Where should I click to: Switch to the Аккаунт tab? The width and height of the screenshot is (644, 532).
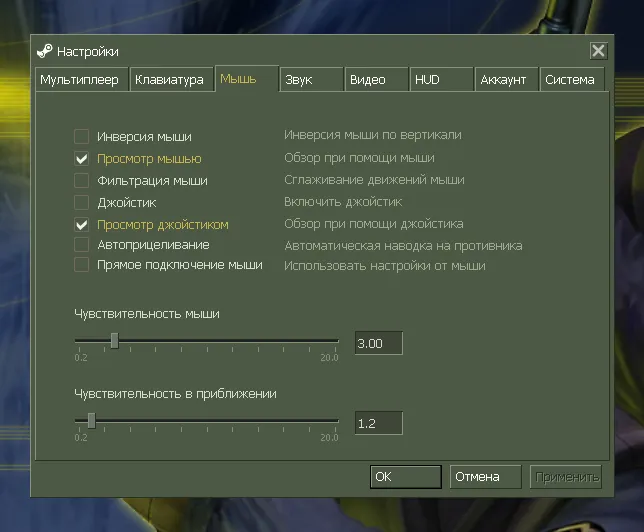pyautogui.click(x=506, y=79)
